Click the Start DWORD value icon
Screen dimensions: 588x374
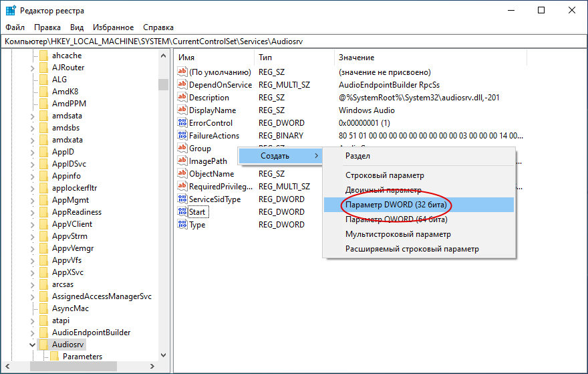182,211
